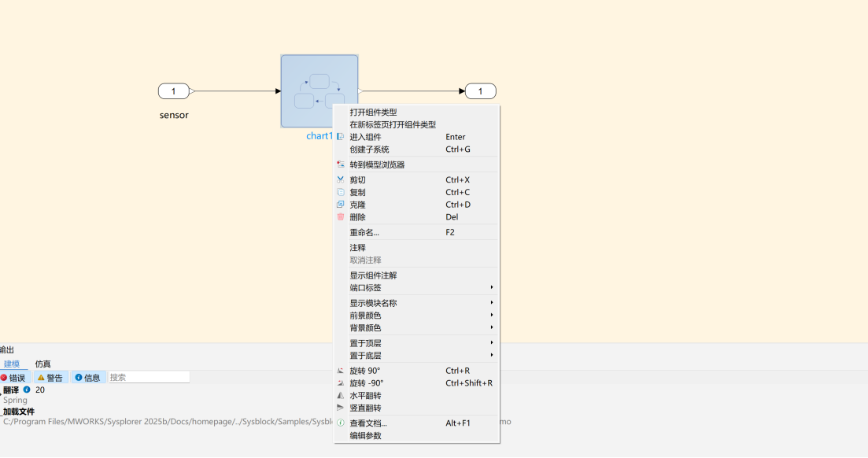
Task: Open 编辑参数 menu entry
Action: click(416, 435)
